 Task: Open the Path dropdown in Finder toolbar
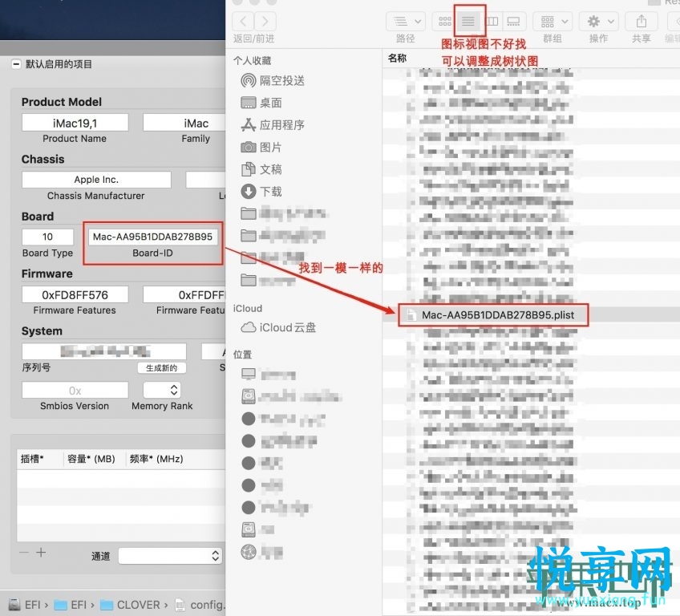406,22
